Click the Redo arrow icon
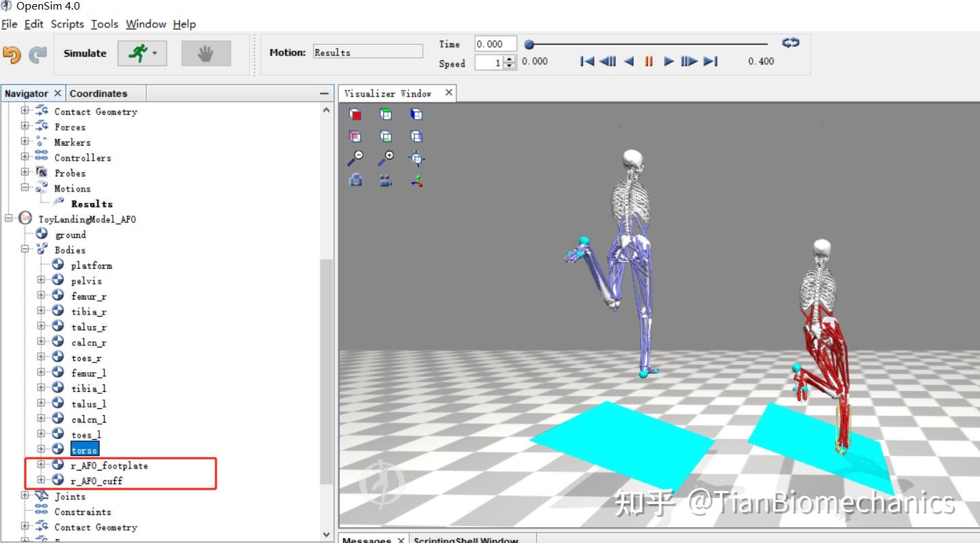Image resolution: width=980 pixels, height=543 pixels. [x=38, y=55]
